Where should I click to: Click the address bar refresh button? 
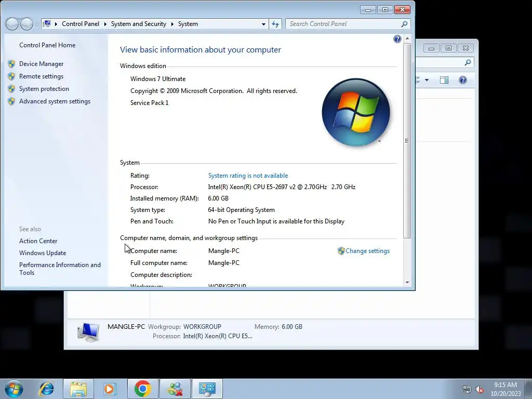click(x=275, y=24)
